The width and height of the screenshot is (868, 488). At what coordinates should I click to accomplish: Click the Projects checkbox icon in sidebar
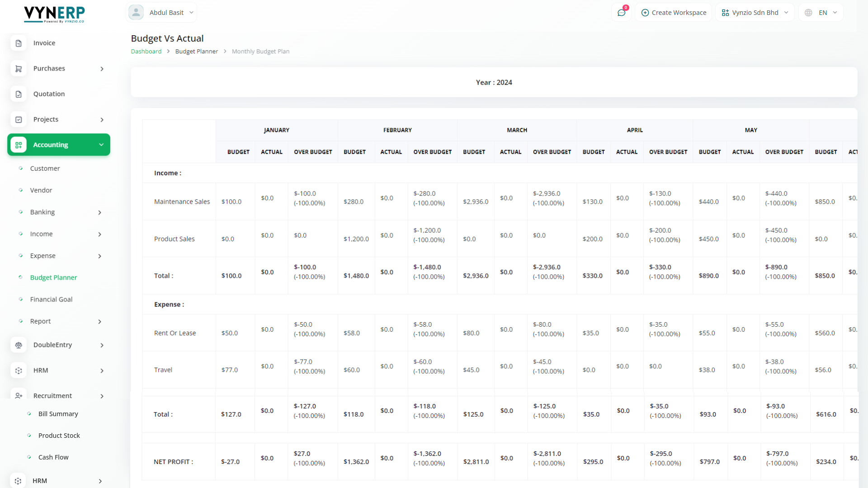point(19,120)
